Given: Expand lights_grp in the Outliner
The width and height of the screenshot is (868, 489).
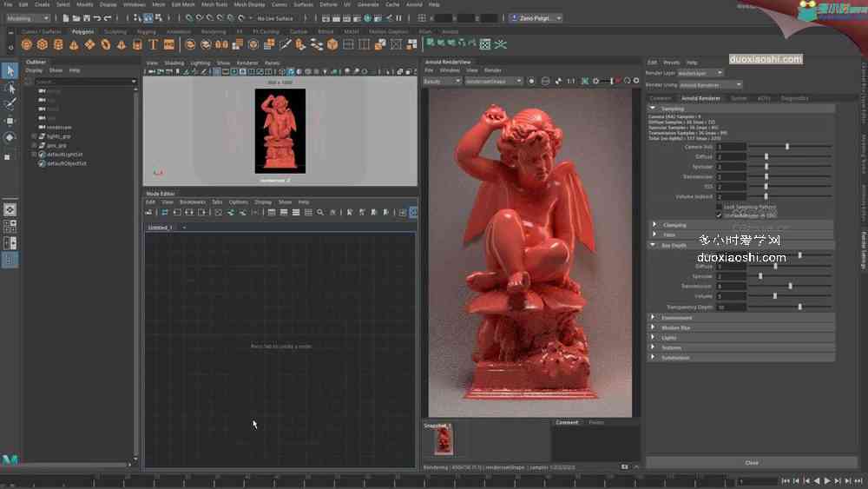Looking at the screenshot, I should point(35,136).
